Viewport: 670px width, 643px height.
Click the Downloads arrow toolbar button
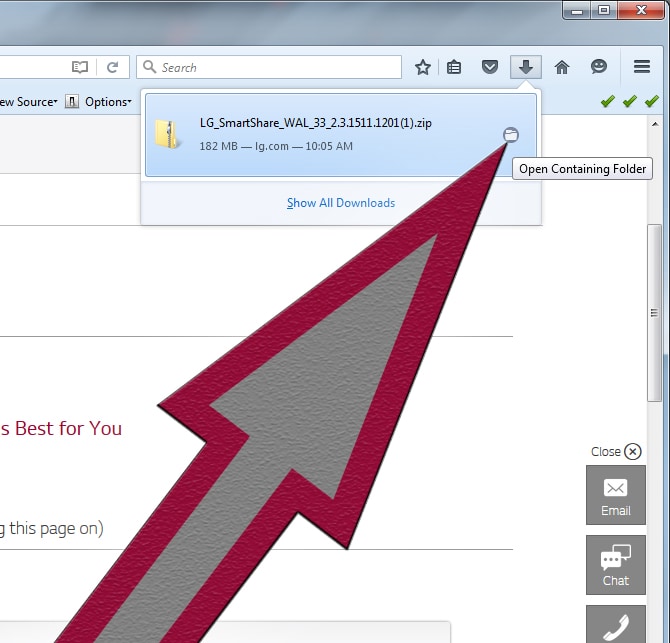[x=526, y=67]
